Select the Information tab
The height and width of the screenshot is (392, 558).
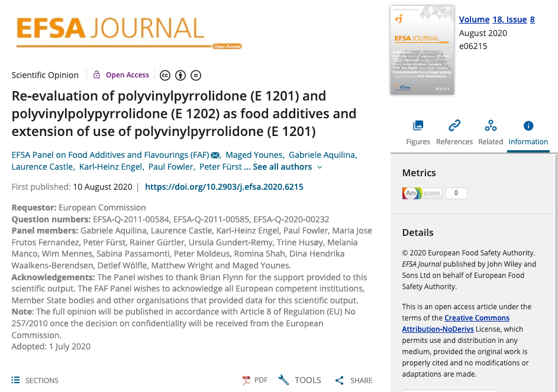click(528, 132)
